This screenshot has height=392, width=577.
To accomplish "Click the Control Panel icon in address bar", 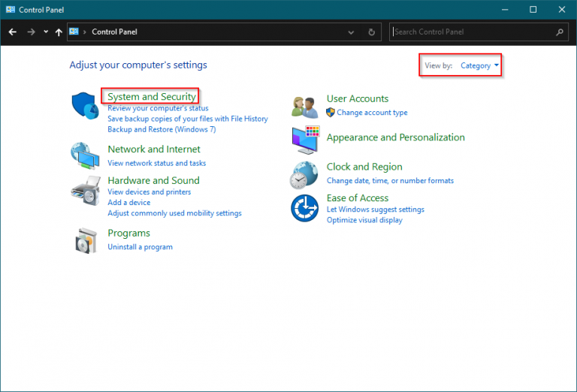I will [74, 32].
